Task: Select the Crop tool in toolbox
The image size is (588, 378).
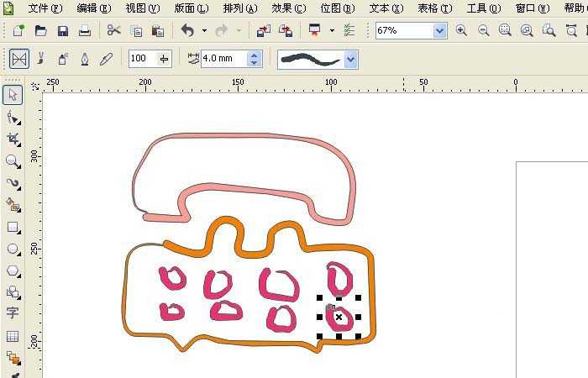Action: point(13,139)
